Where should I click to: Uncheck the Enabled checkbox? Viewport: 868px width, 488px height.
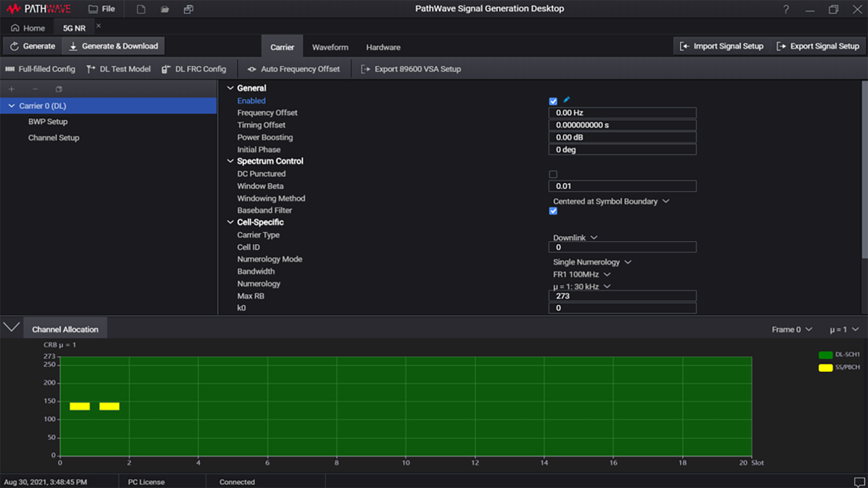pyautogui.click(x=553, y=101)
